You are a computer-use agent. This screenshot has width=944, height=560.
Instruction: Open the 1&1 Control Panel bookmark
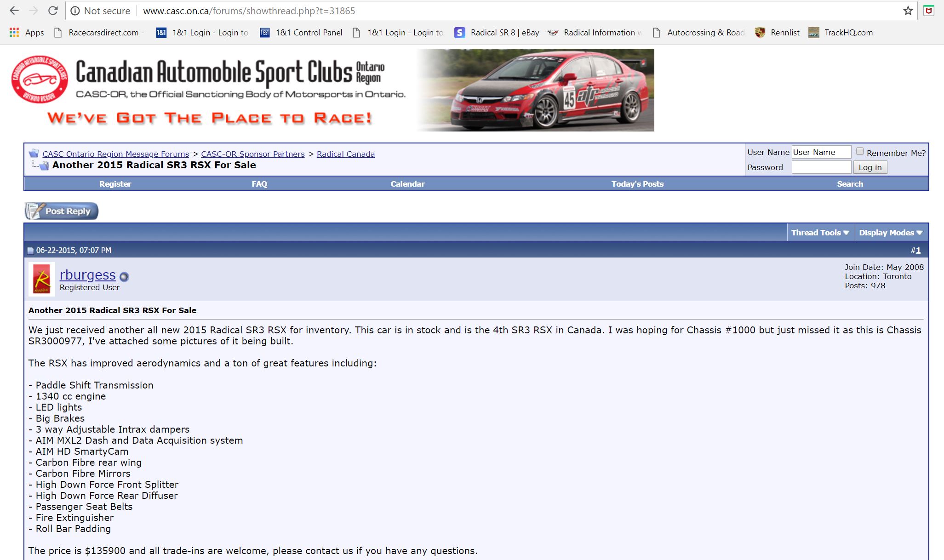[301, 33]
